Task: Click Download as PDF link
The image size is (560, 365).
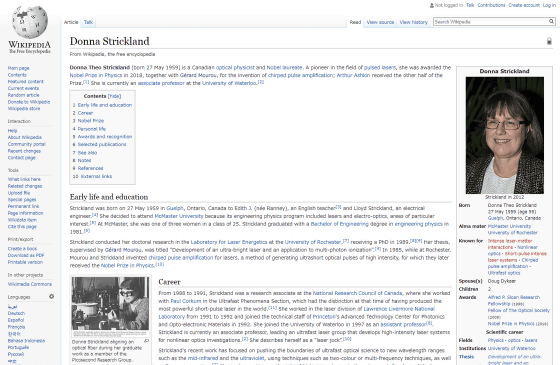Action: [x=26, y=255]
